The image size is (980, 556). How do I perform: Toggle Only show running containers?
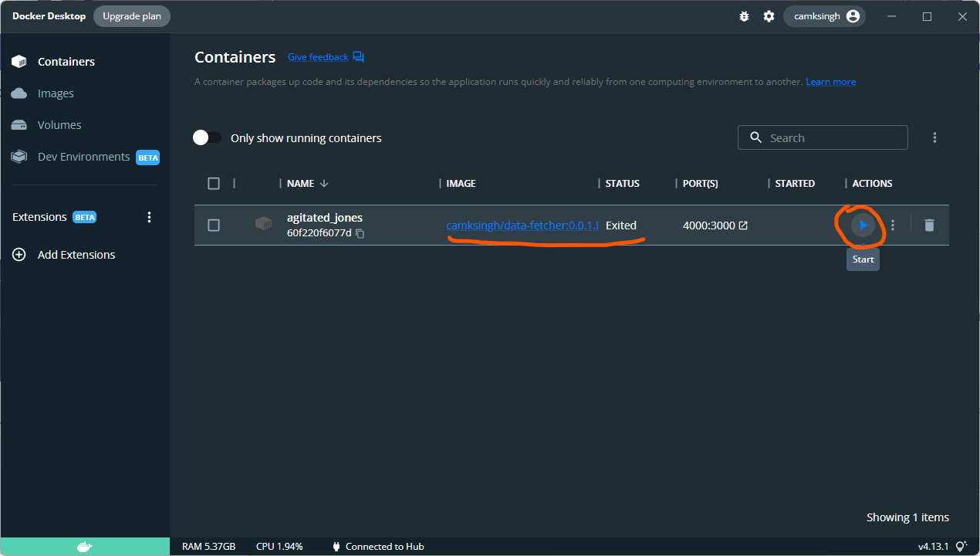point(207,137)
